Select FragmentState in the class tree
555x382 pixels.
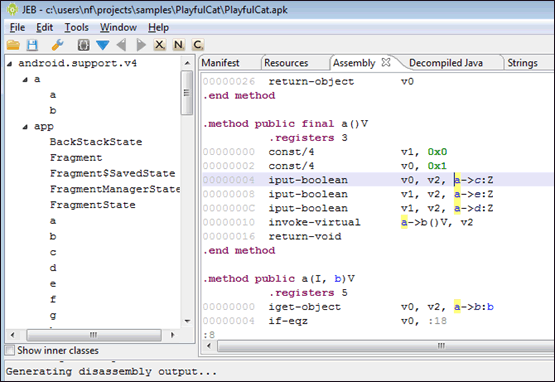pyautogui.click(x=93, y=205)
